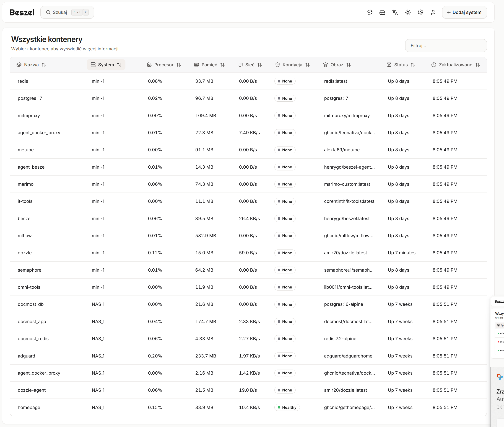504x427 pixels.
Task: Click the sort arrows next to Zaktualizowano
Action: pyautogui.click(x=478, y=65)
